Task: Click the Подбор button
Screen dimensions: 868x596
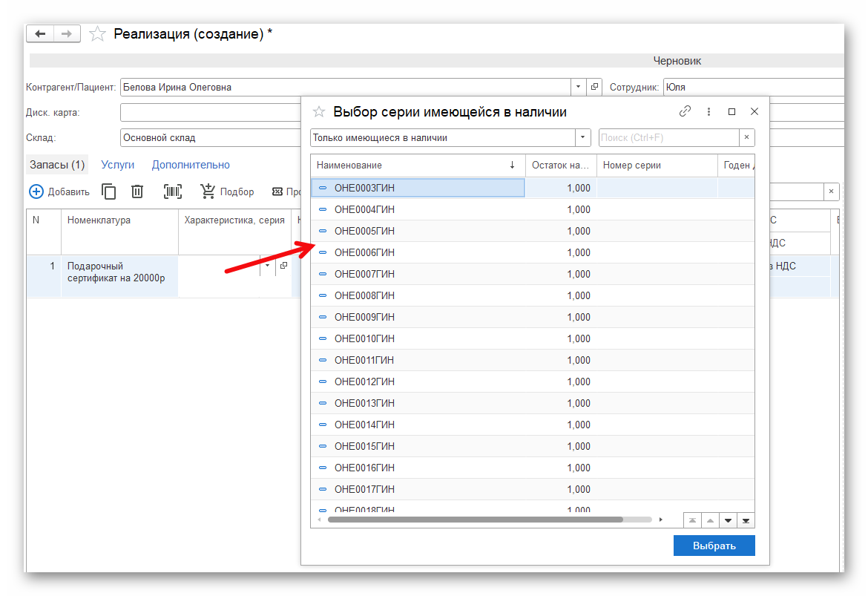Action: (227, 191)
